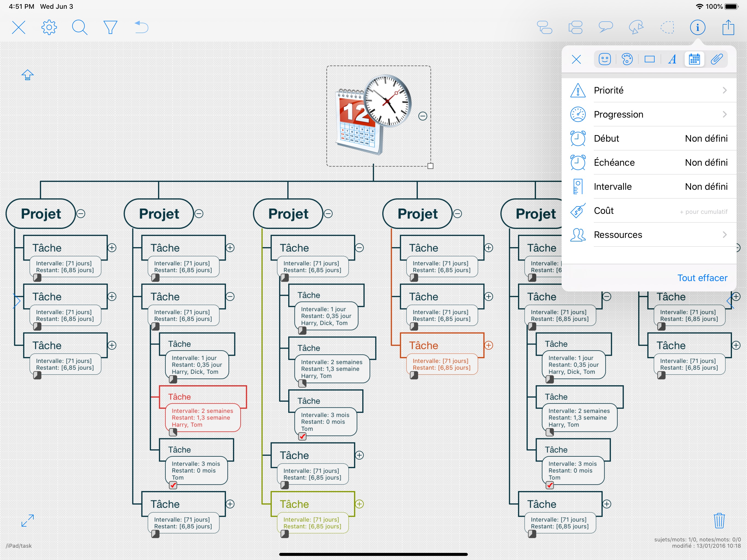Toggle the dashed boundary selection tool
The width and height of the screenshot is (747, 560).
point(667,27)
